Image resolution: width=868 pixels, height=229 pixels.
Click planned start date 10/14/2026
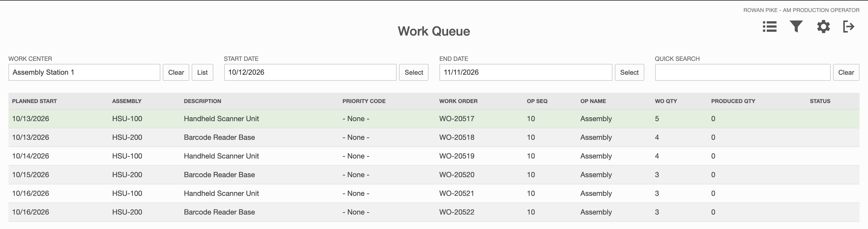click(x=31, y=156)
